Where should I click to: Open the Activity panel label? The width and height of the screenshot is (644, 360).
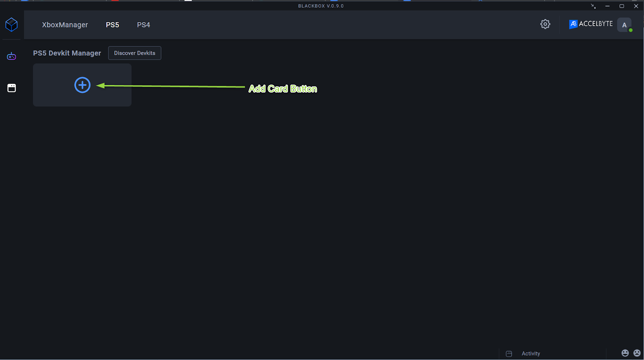coord(531,354)
